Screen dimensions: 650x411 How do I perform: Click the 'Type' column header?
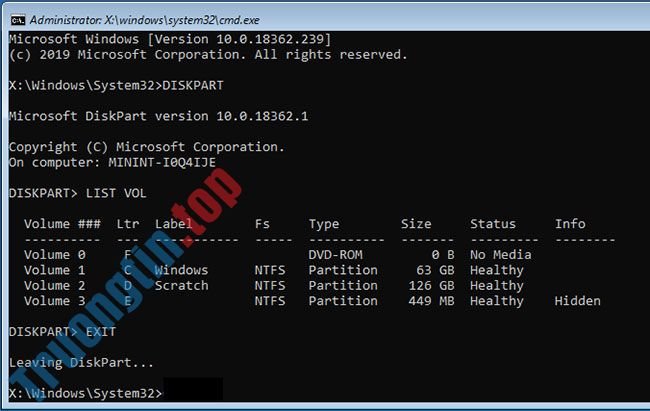click(x=324, y=224)
